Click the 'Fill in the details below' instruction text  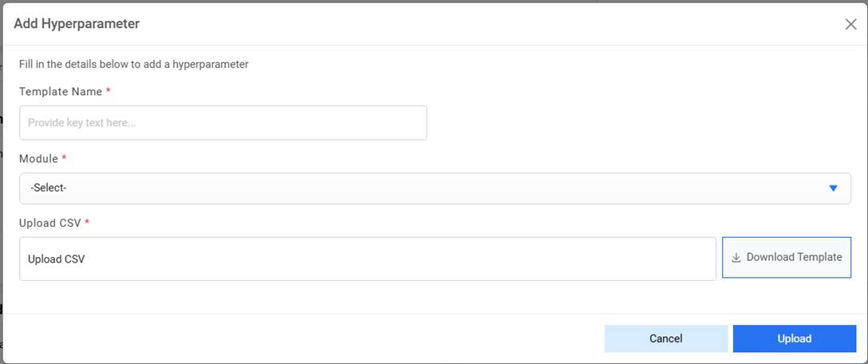[134, 65]
